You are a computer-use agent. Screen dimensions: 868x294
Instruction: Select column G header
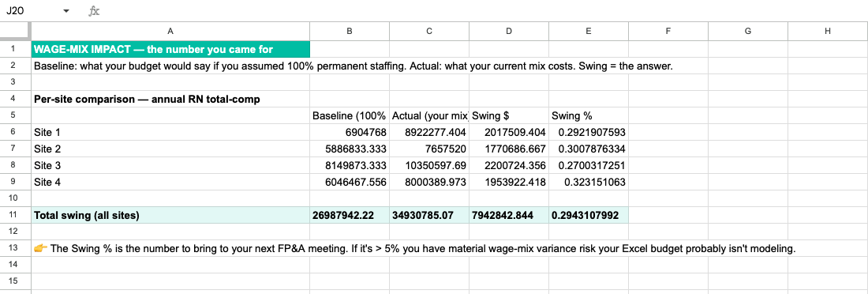(748, 32)
